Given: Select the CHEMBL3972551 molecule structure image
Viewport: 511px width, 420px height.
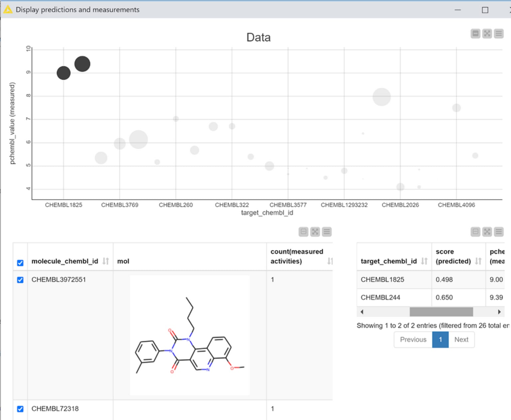Looking at the screenshot, I should 189,336.
